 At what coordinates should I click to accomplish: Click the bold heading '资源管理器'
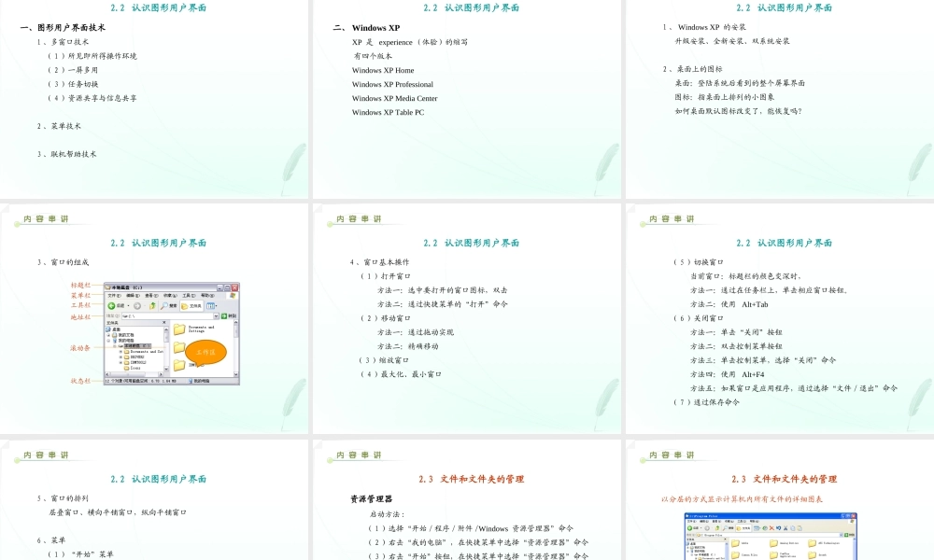[371, 498]
